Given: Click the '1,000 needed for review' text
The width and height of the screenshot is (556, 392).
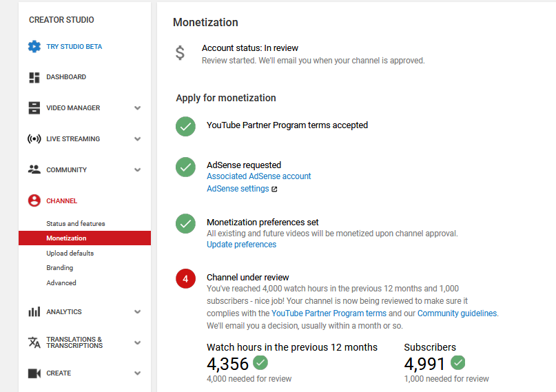Looking at the screenshot, I should [x=446, y=379].
